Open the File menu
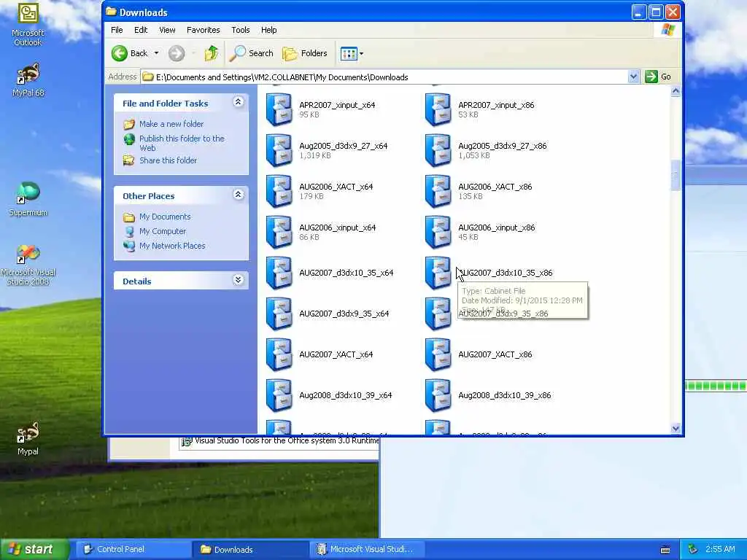 pyautogui.click(x=117, y=30)
